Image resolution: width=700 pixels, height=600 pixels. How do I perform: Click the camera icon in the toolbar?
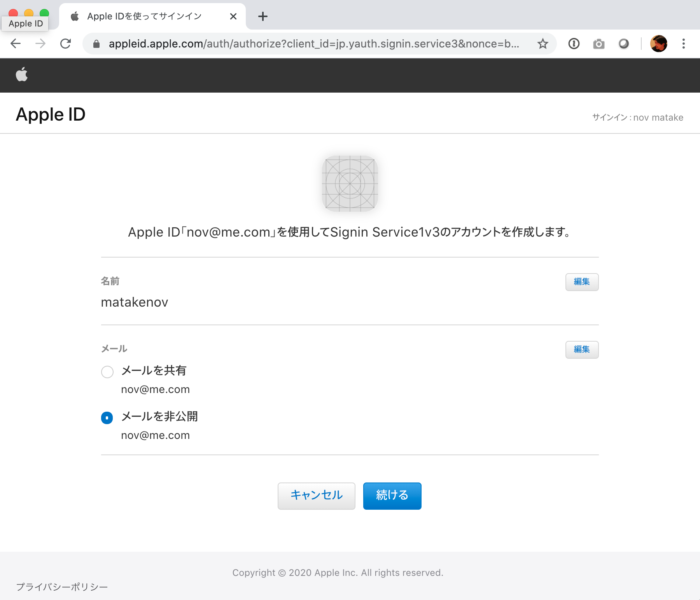(x=598, y=44)
